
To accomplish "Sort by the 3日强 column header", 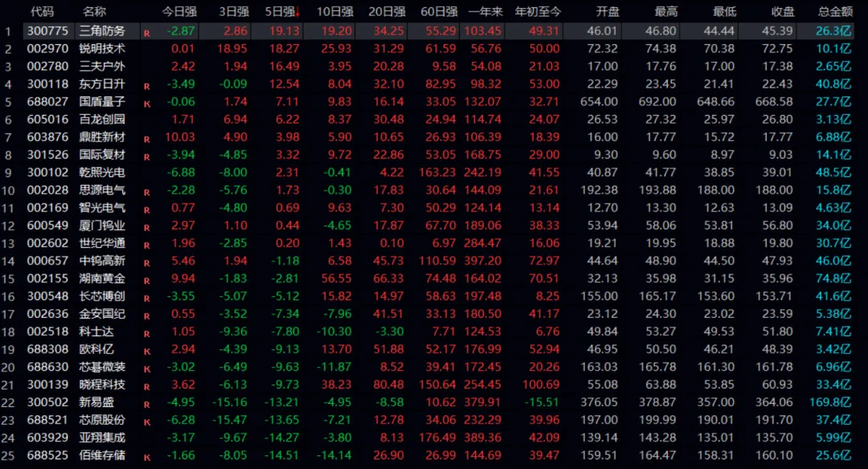I will tap(234, 11).
